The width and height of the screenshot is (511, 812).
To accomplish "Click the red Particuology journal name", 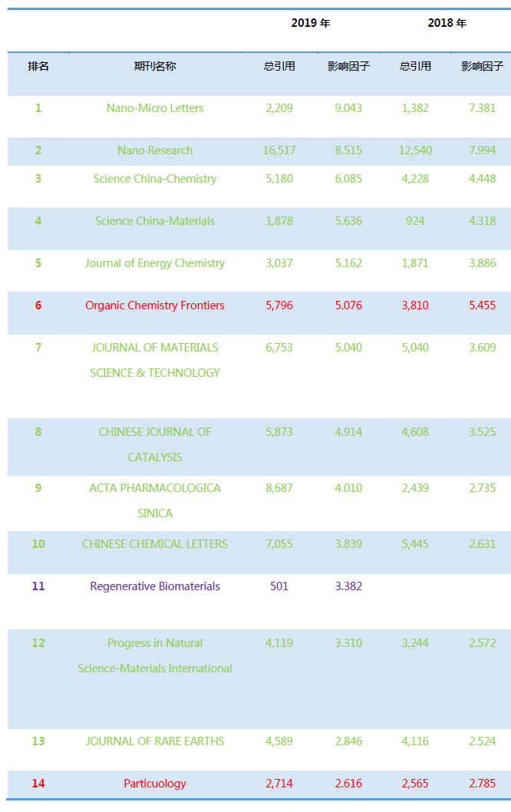I will click(155, 784).
